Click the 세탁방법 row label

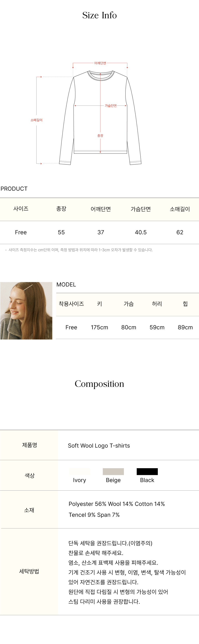pyautogui.click(x=29, y=571)
